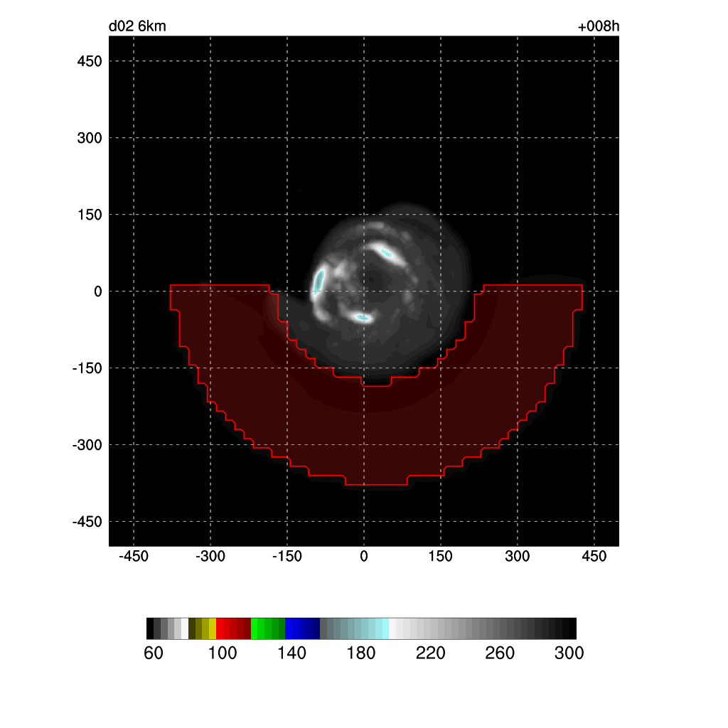Click the colorbar label 220
Image resolution: width=728 pixels, height=728 pixels.
(430, 653)
